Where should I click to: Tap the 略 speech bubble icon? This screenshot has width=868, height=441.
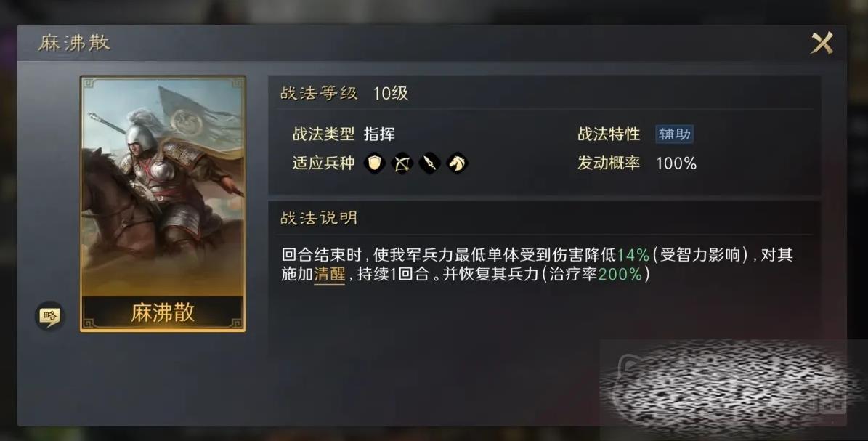tap(50, 316)
